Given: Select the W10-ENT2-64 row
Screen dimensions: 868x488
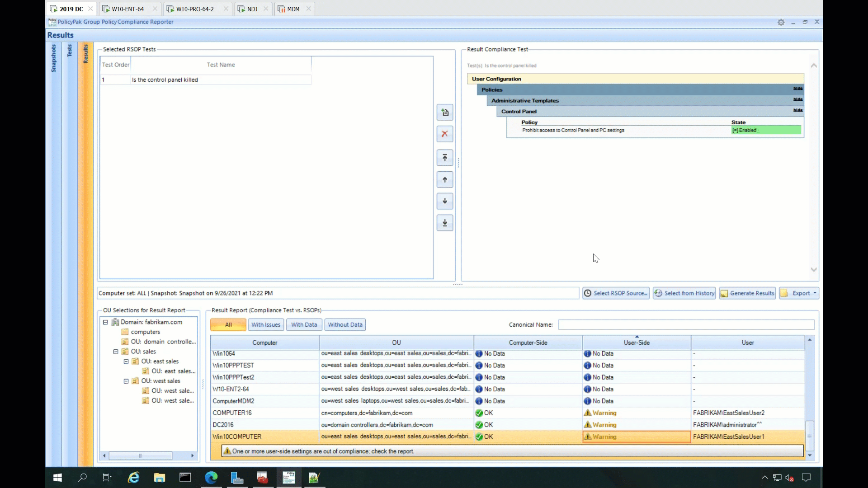Looking at the screenshot, I should 507,389.
